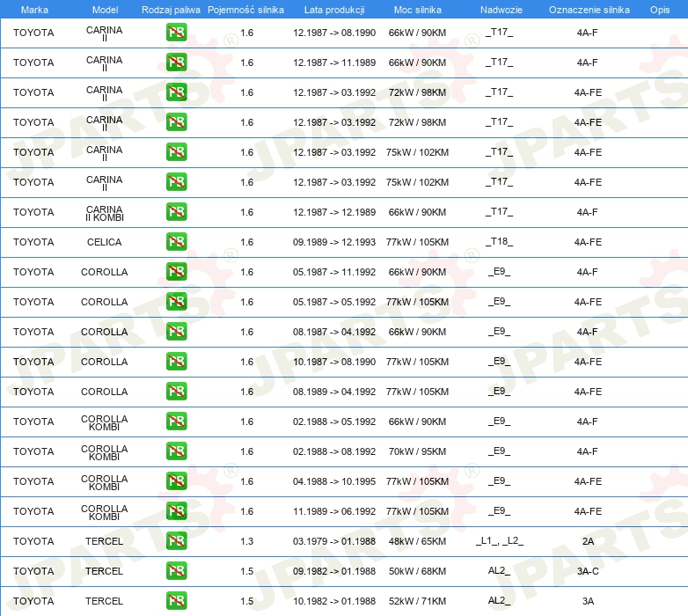Select the date cell '08.1987 -> 04.1992'
This screenshot has width=688, height=616.
(x=334, y=332)
